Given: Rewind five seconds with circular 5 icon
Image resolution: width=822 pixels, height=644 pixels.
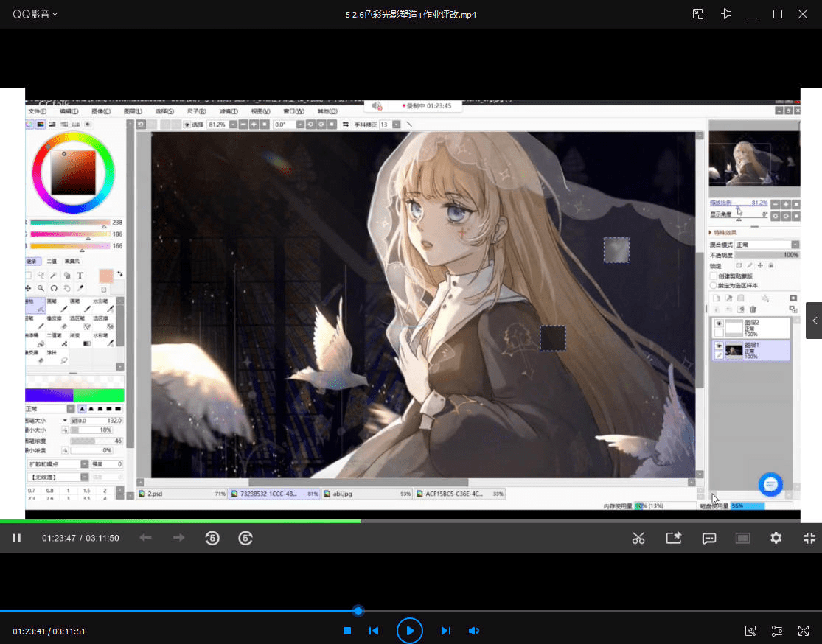Looking at the screenshot, I should tap(212, 538).
